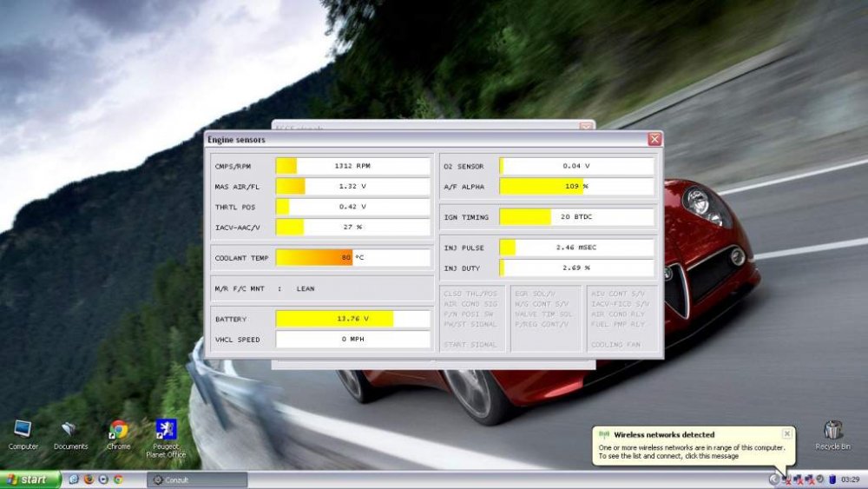
Task: Close the Engine sensors window
Action: [x=654, y=139]
